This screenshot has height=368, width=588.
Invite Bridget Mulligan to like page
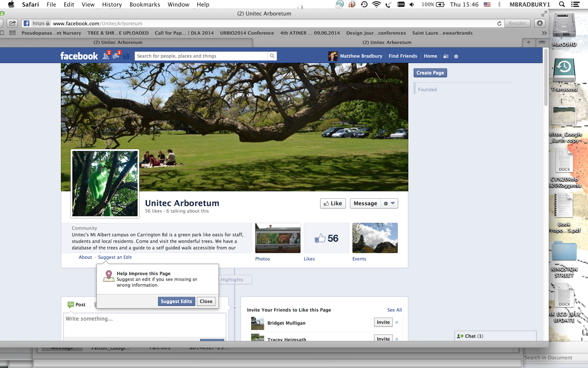(x=383, y=322)
